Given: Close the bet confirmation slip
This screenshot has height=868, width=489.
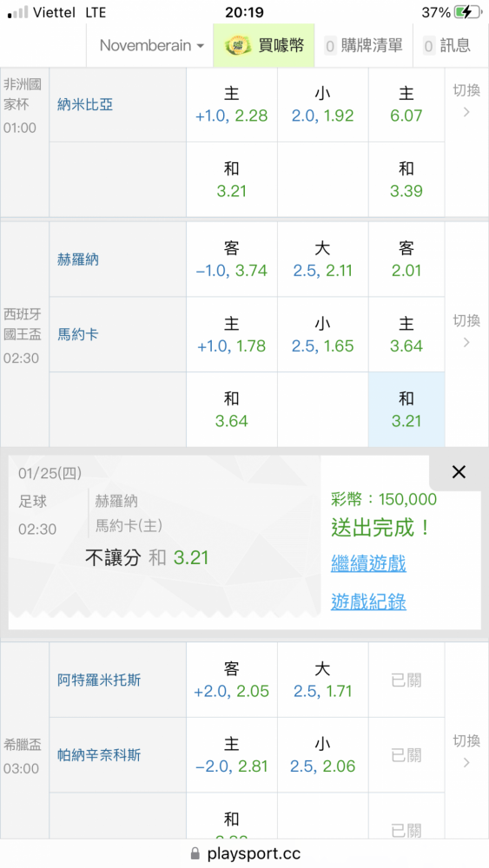Looking at the screenshot, I should (459, 472).
